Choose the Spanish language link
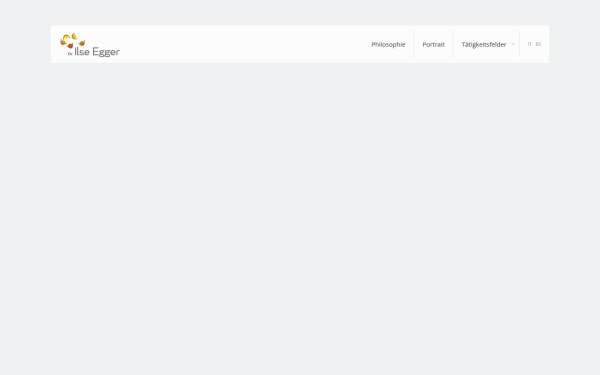Screen dimensions: 600x375 click(x=538, y=44)
